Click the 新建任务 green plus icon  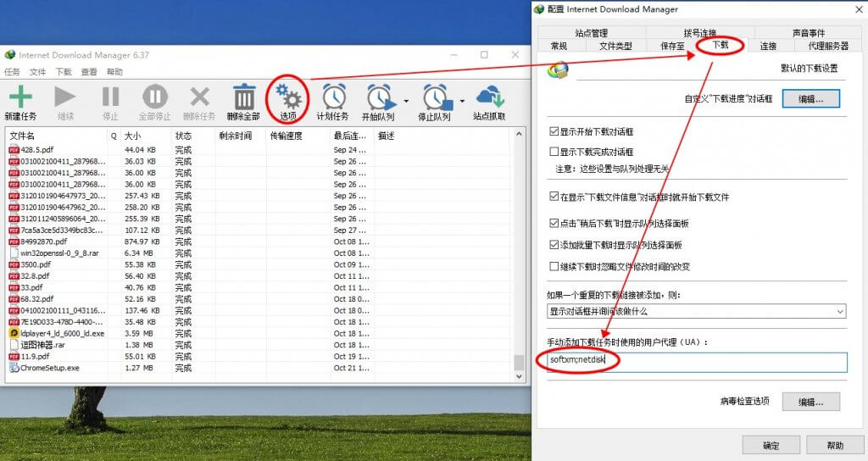[x=20, y=97]
